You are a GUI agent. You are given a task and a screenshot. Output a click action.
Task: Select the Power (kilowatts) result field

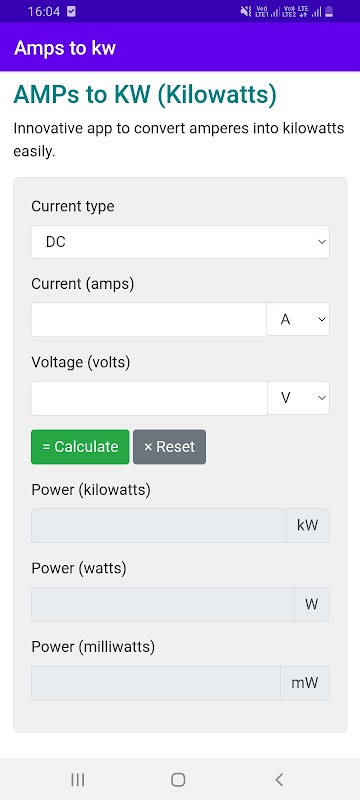click(x=159, y=526)
